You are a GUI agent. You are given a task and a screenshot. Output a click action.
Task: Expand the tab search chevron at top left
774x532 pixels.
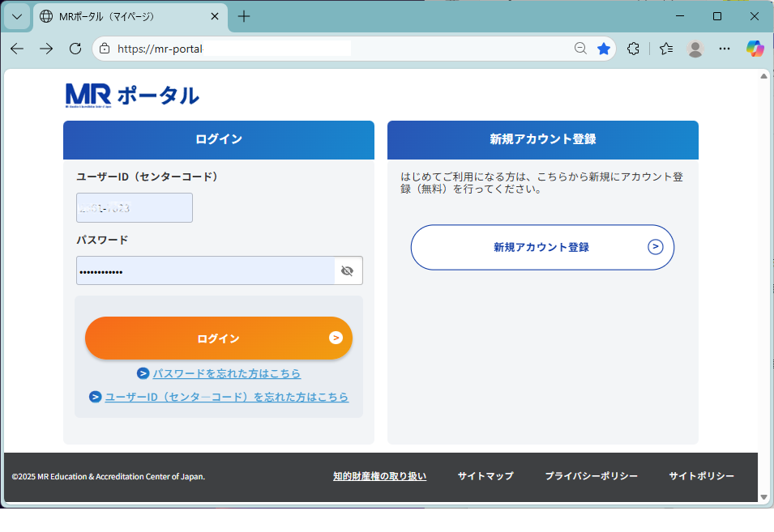pos(16,16)
